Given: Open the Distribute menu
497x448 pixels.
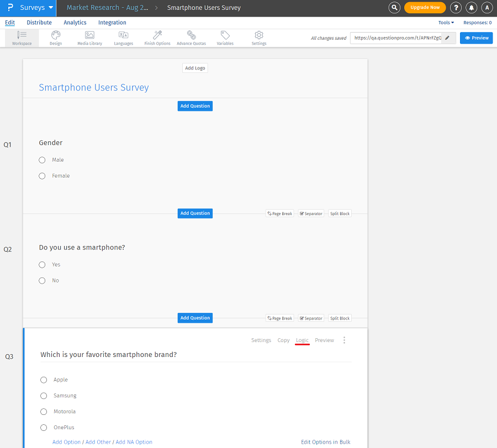Looking at the screenshot, I should click(x=39, y=22).
